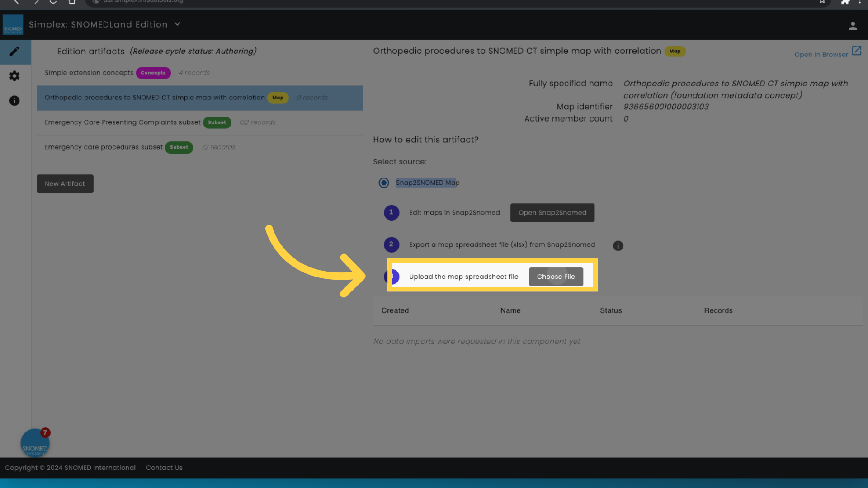
Task: Click New Artifact button
Action: point(65,184)
